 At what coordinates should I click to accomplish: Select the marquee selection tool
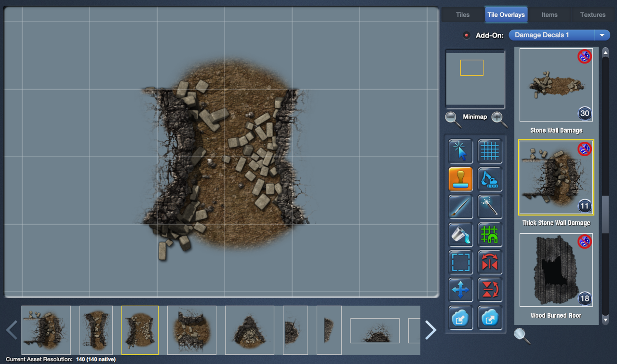pos(460,263)
